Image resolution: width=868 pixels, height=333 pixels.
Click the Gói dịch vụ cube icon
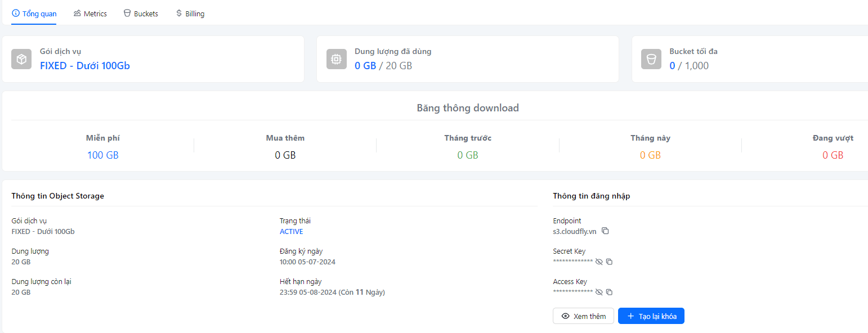(x=21, y=59)
